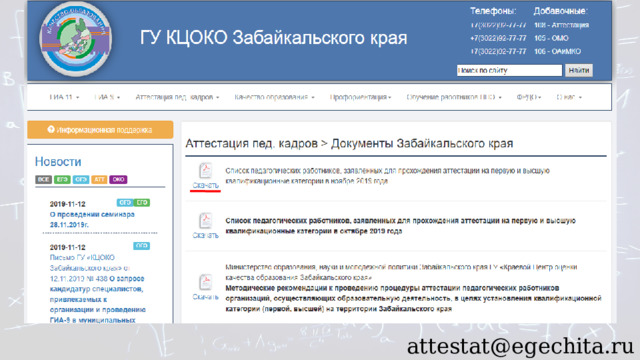Open Методические рекомендации document title
This screenshot has width=640, height=360.
413,298
